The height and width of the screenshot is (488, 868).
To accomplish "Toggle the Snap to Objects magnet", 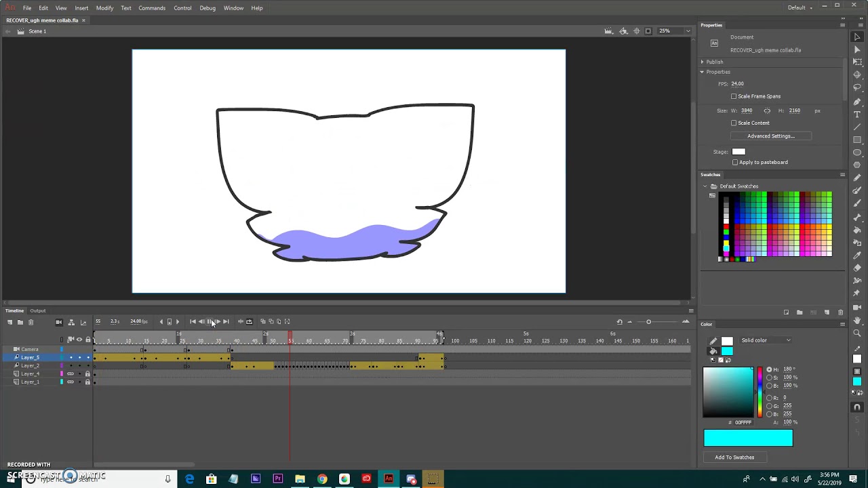I will click(x=857, y=407).
